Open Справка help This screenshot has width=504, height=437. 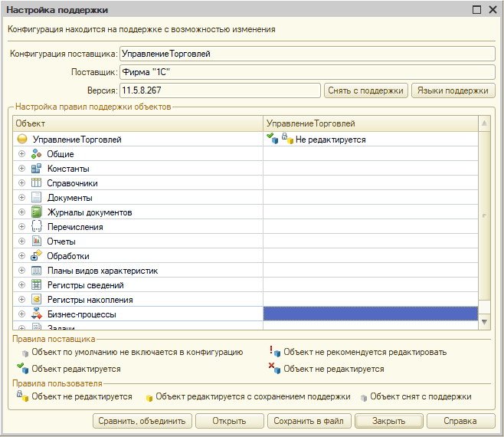click(x=460, y=421)
